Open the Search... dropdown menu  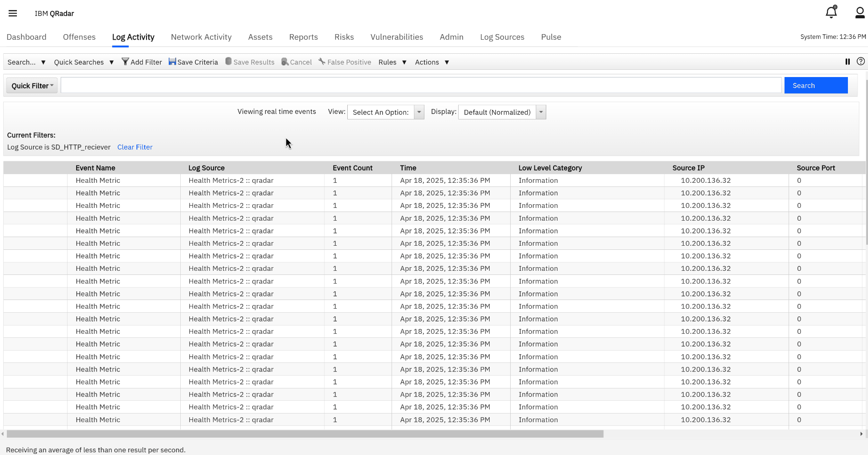[x=26, y=62]
